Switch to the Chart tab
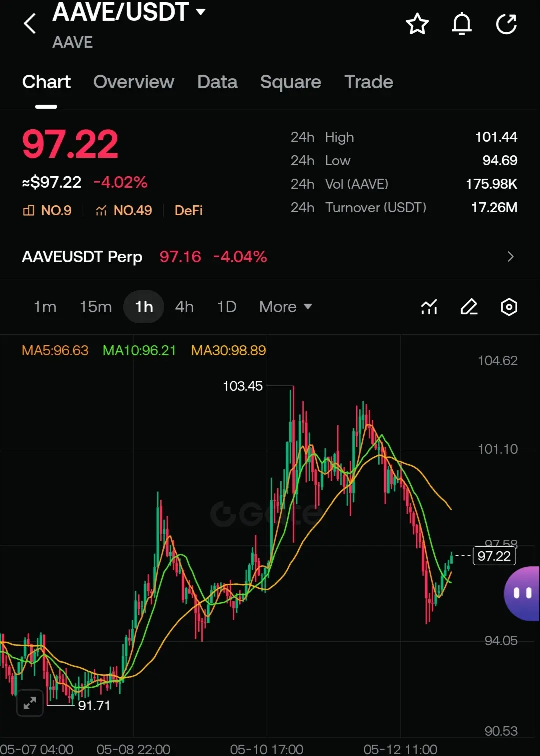This screenshot has height=756, width=540. [x=46, y=82]
